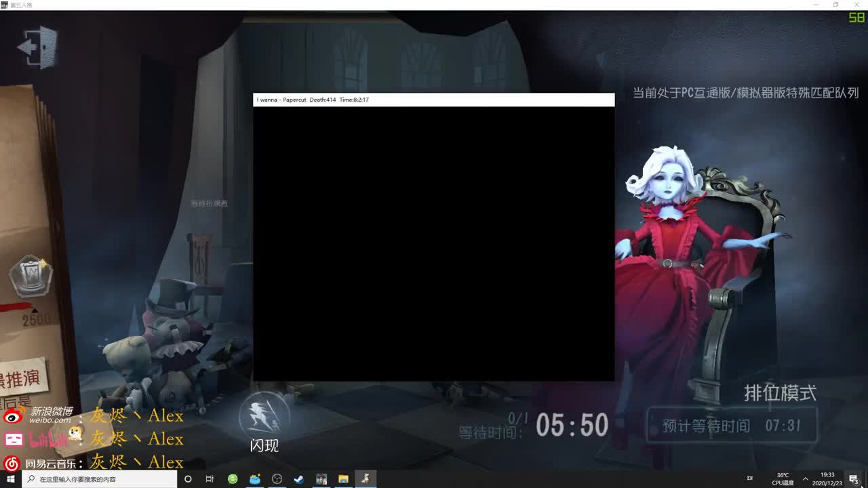This screenshot has height=488, width=868.
Task: Open Task View from the taskbar
Action: (x=210, y=479)
